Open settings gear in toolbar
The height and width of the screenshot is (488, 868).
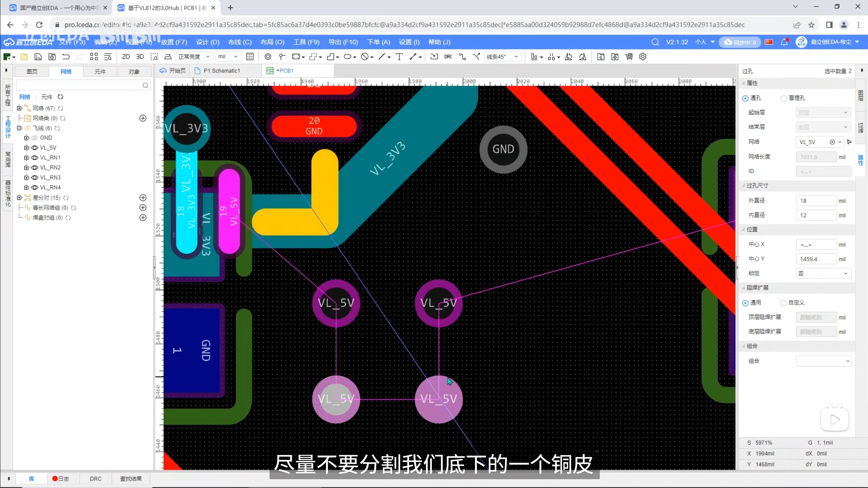643,57
